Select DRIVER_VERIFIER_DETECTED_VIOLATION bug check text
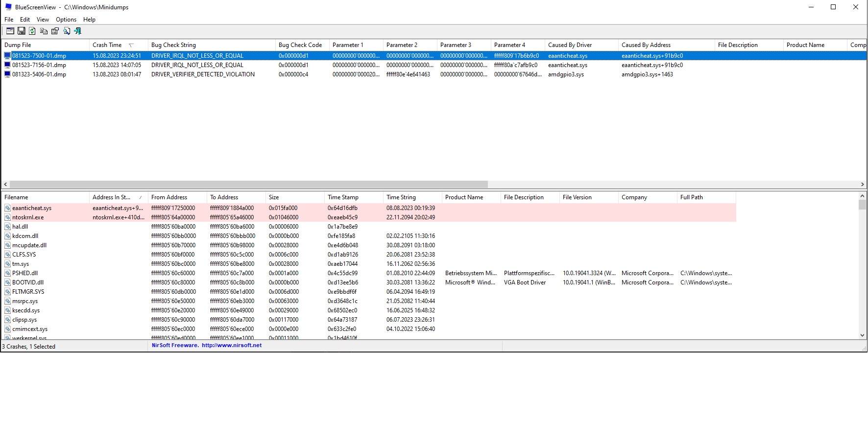This screenshot has width=868, height=423. click(x=203, y=74)
